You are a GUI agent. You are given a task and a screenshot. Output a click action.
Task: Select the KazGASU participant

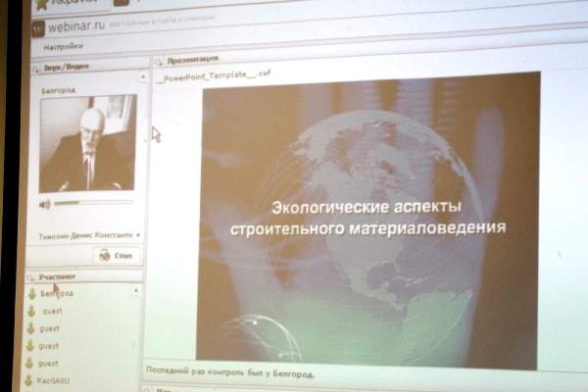[53, 381]
